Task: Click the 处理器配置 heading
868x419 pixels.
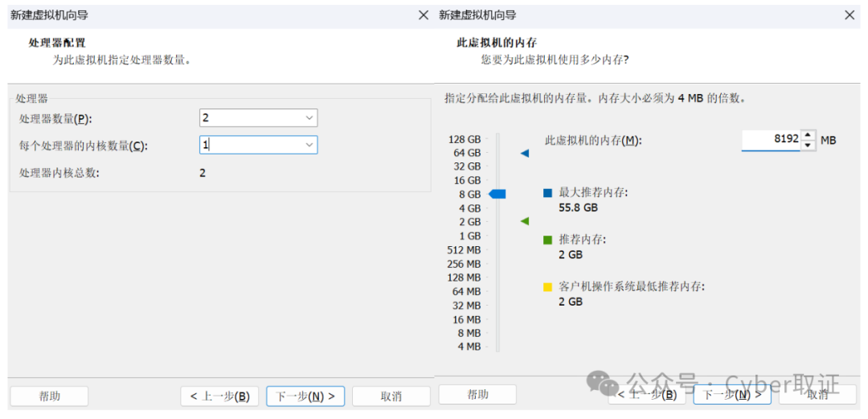Action: coord(58,43)
